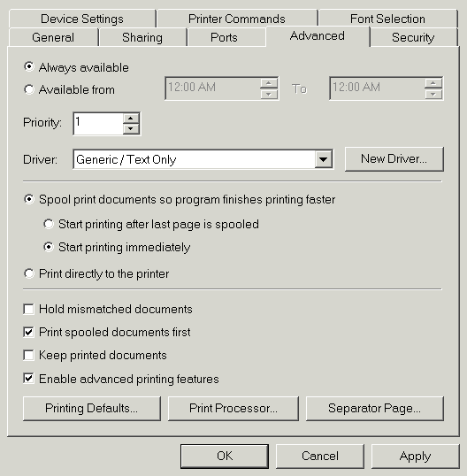Viewport: 467px width, 476px height.
Task: Decrease the Priority value with down arrow
Action: [131, 128]
